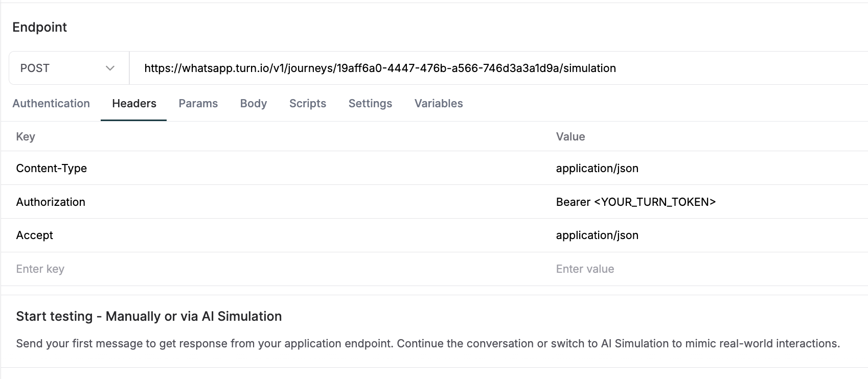Show the Variables tab

(439, 103)
